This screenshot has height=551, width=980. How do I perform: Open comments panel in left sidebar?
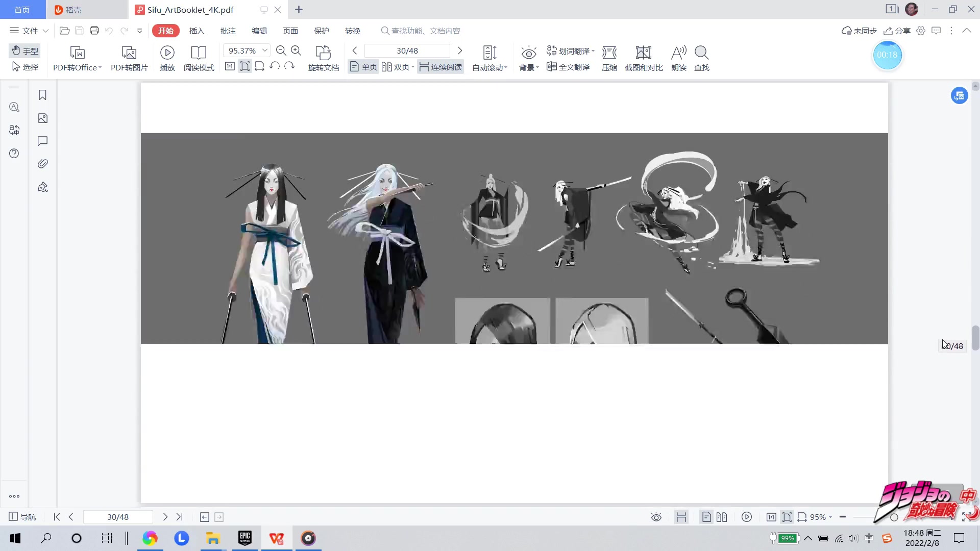43,141
